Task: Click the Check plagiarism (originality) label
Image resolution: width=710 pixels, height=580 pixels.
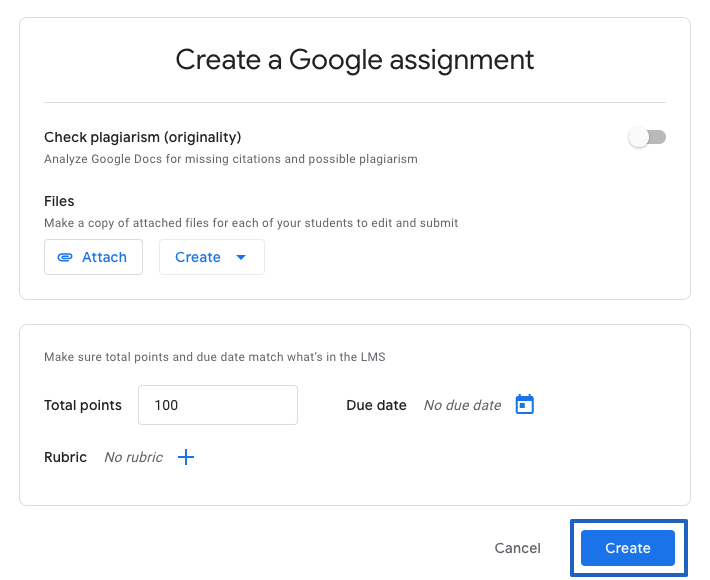Action: click(143, 137)
